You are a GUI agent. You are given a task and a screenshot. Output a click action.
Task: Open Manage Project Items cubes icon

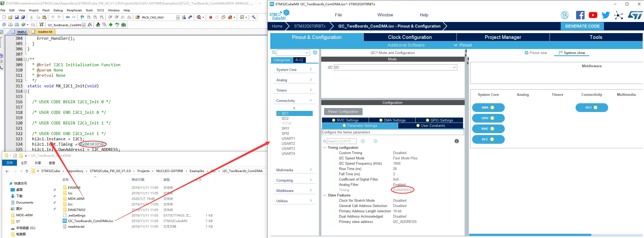tap(98, 25)
